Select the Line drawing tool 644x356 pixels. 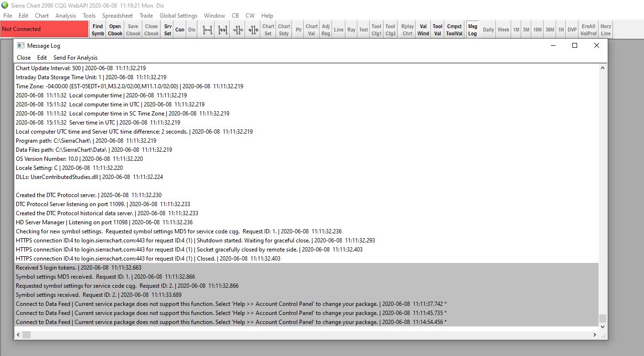[x=339, y=30]
